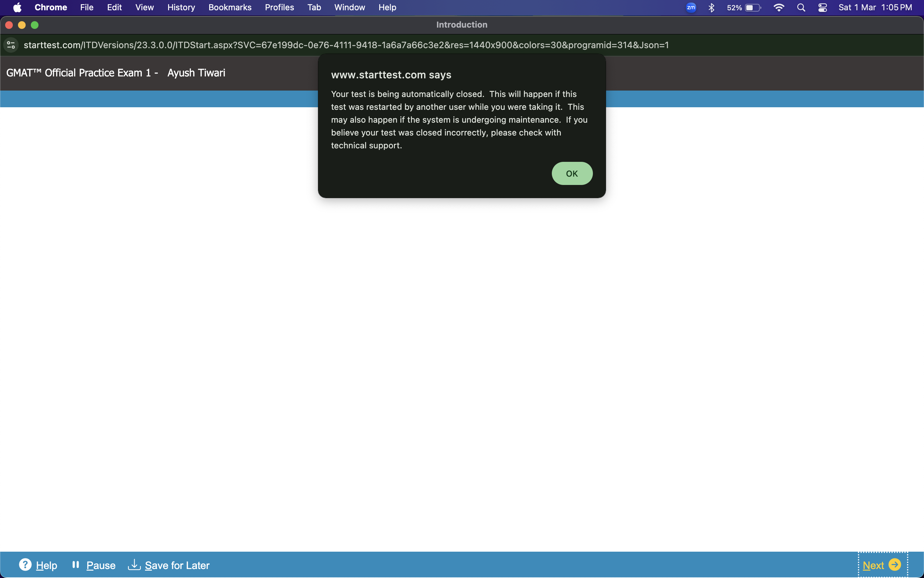Click the 52% battery percentage text
Screen dimensions: 924x578
pyautogui.click(x=734, y=8)
